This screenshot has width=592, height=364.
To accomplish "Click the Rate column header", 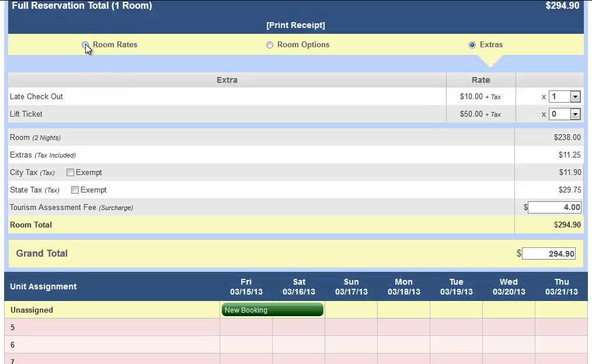I will (480, 80).
